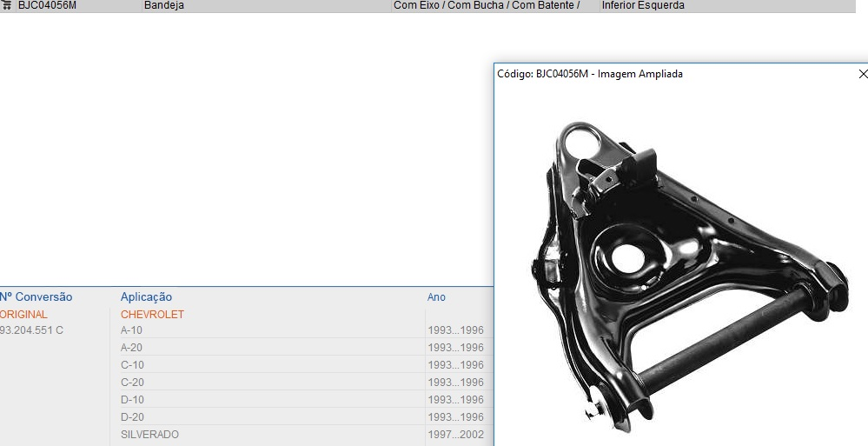Click the 1997...2002 year range cell
This screenshot has width=868, height=446.
pos(455,435)
